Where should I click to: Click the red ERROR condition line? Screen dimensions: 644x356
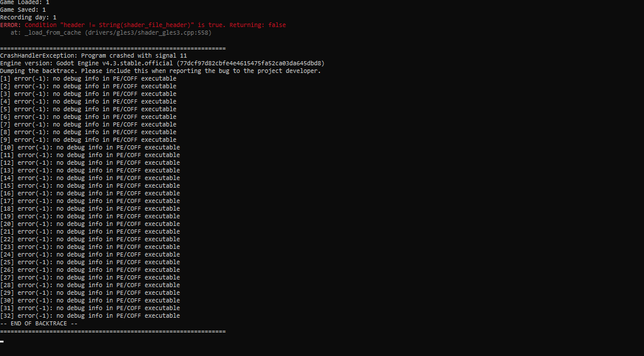click(x=143, y=25)
